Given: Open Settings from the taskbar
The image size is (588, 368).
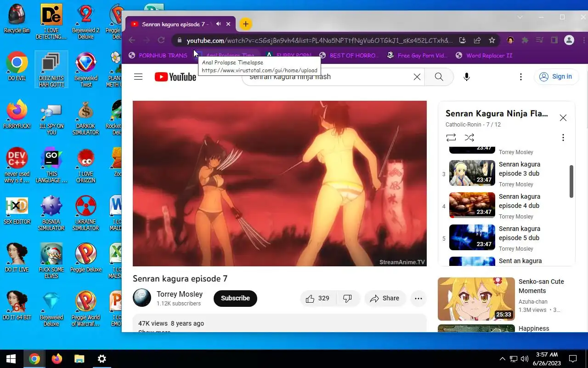Looking at the screenshot, I should pos(102,359).
